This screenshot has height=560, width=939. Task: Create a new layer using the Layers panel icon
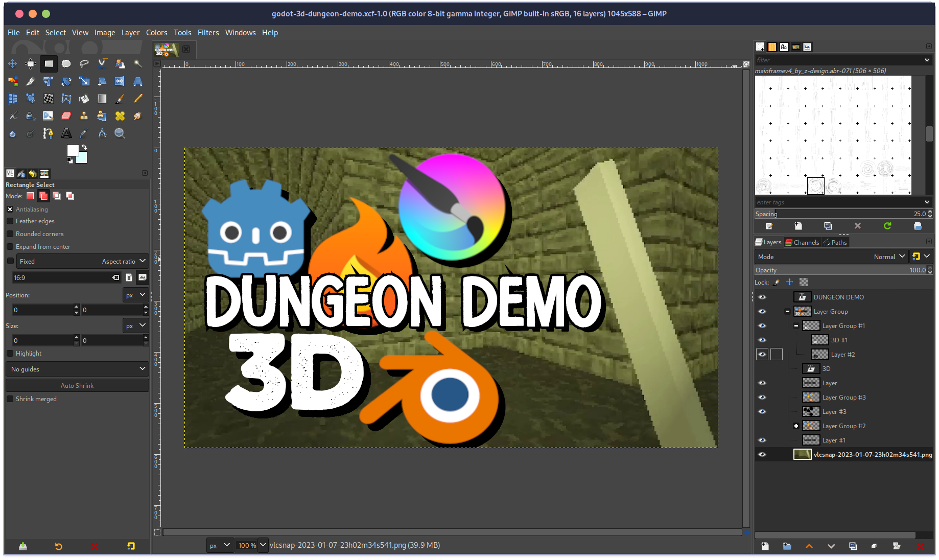click(765, 546)
